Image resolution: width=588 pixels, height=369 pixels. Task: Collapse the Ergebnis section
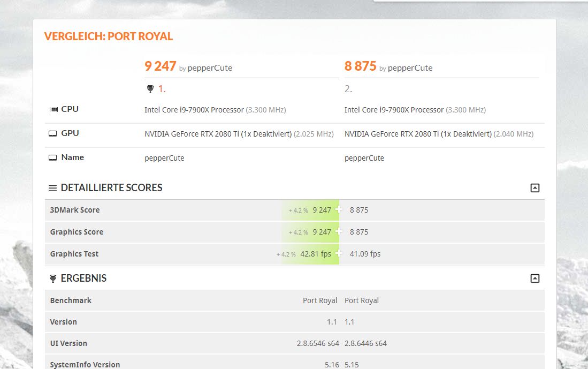[534, 278]
